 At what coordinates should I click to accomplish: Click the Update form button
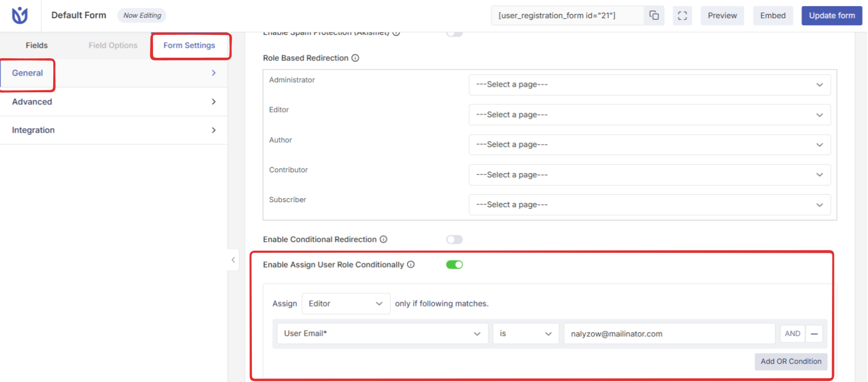coord(832,16)
